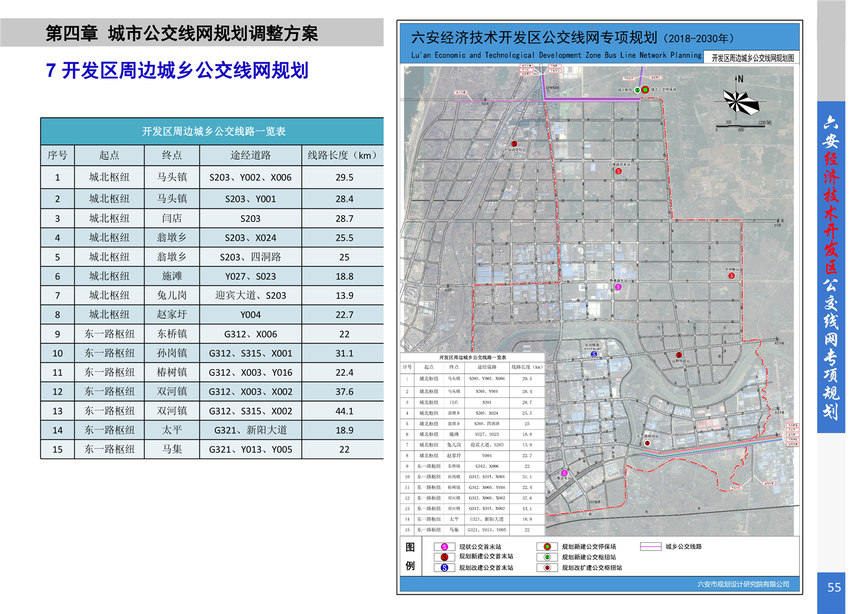Click cell S203、X024 in the large table
The width and height of the screenshot is (868, 614).
click(x=251, y=238)
